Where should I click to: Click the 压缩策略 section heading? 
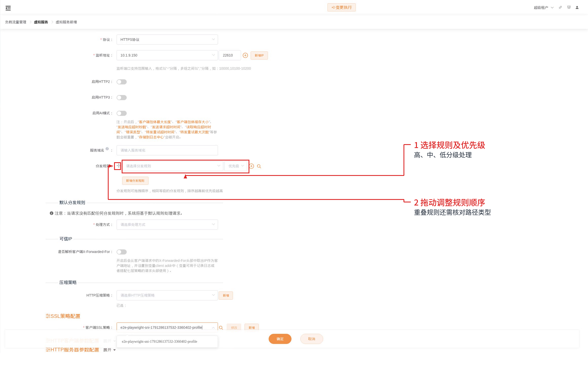(68, 282)
